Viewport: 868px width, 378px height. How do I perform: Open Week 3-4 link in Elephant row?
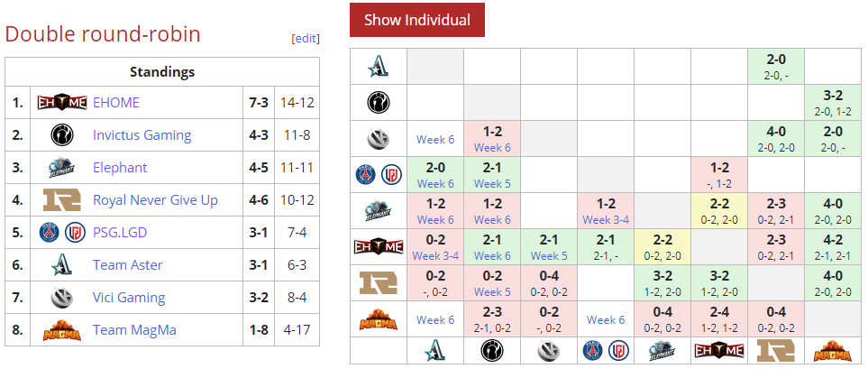(606, 220)
